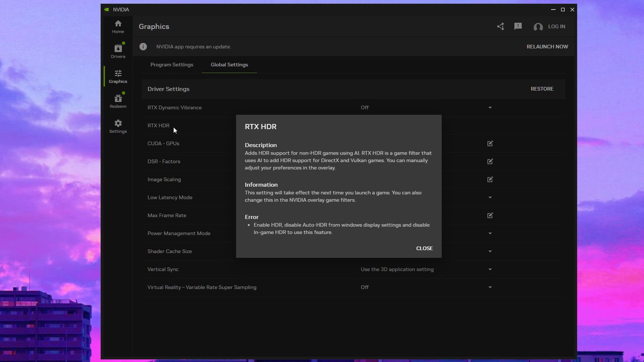
Task: Close the RTX HDR dialog
Action: (424, 248)
